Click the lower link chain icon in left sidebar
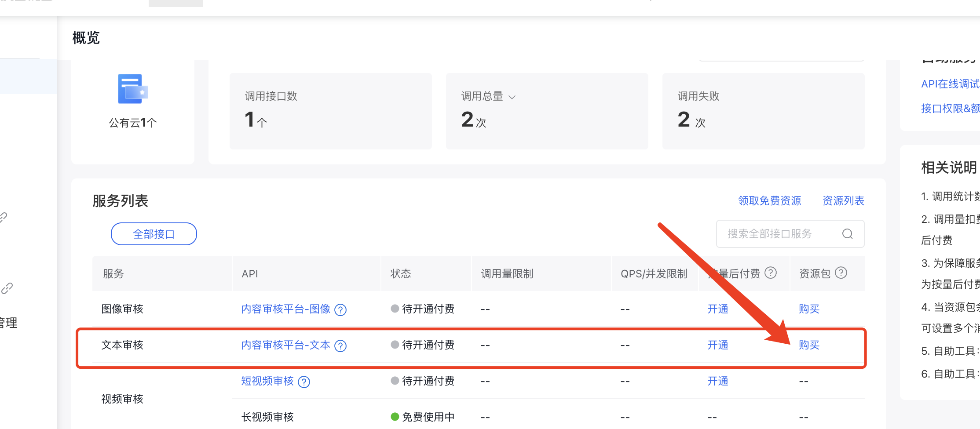The width and height of the screenshot is (980, 429). coord(7,288)
